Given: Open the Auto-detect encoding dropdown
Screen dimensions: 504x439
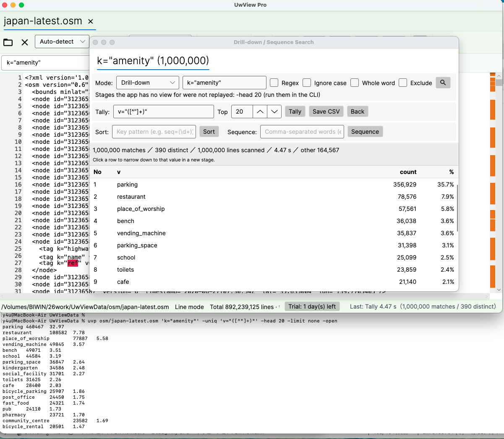Looking at the screenshot, I should coord(62,42).
